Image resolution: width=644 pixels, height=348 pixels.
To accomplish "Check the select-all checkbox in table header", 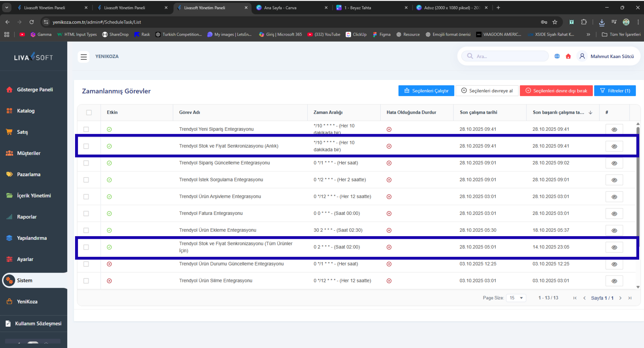I will tap(89, 112).
